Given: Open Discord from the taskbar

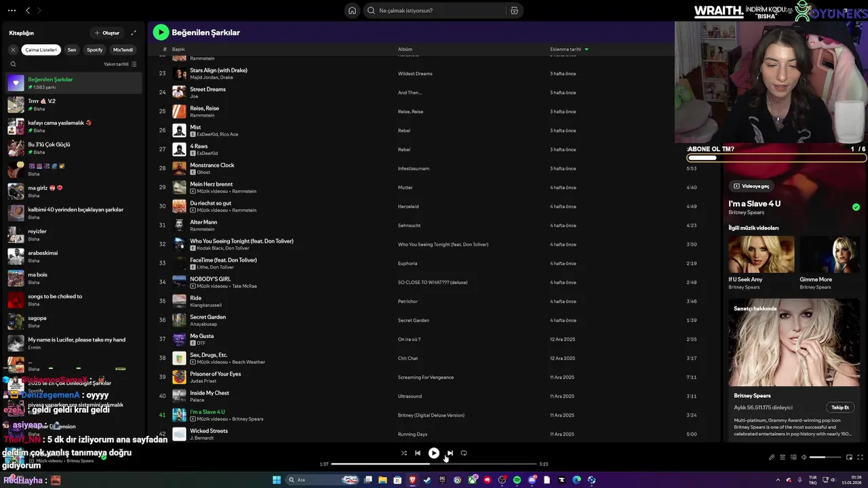Looking at the screenshot, I should tap(532, 480).
